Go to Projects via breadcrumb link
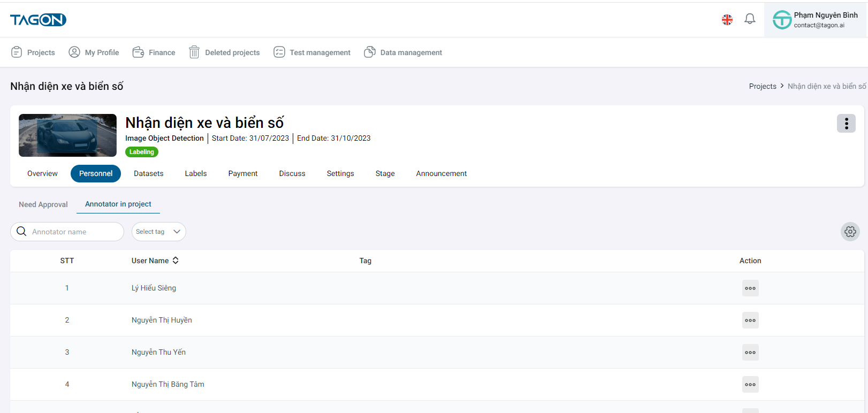Image resolution: width=868 pixels, height=413 pixels. pyautogui.click(x=762, y=86)
